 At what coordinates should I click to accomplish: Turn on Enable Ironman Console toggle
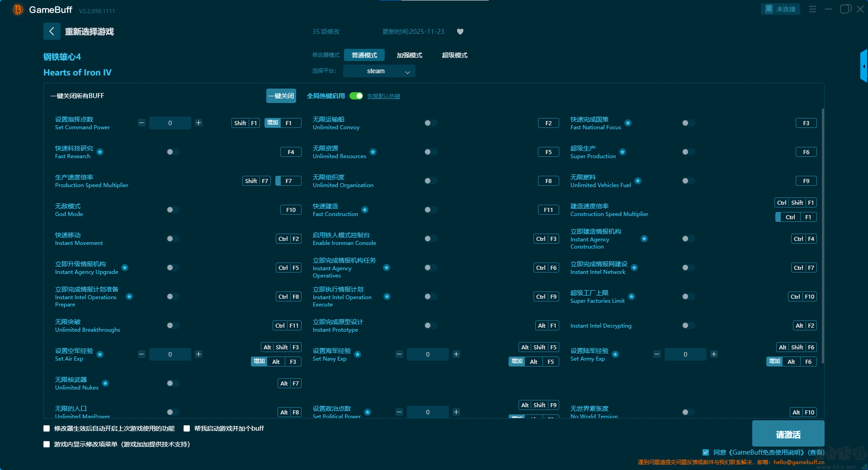coord(430,239)
